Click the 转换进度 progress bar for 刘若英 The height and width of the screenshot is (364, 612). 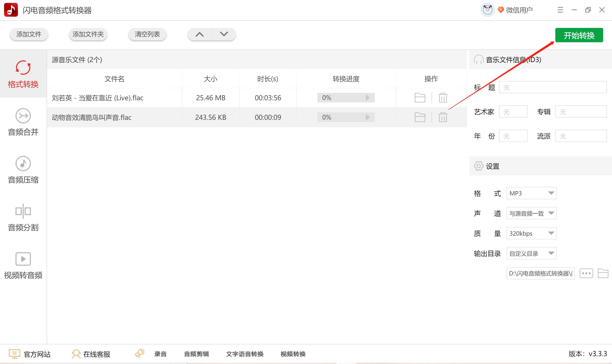(345, 97)
